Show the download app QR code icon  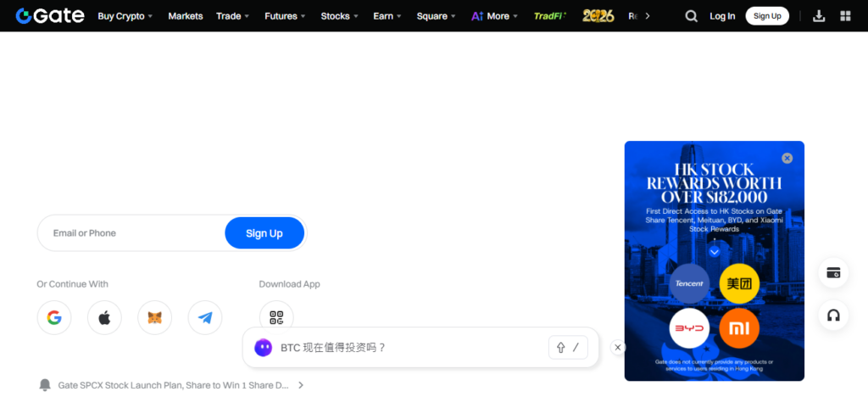(276, 317)
